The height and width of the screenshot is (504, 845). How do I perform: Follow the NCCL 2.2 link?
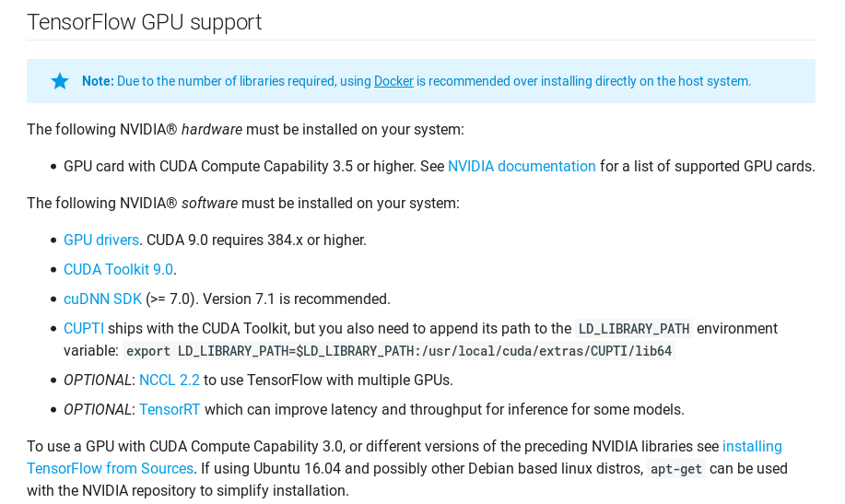[x=170, y=380]
